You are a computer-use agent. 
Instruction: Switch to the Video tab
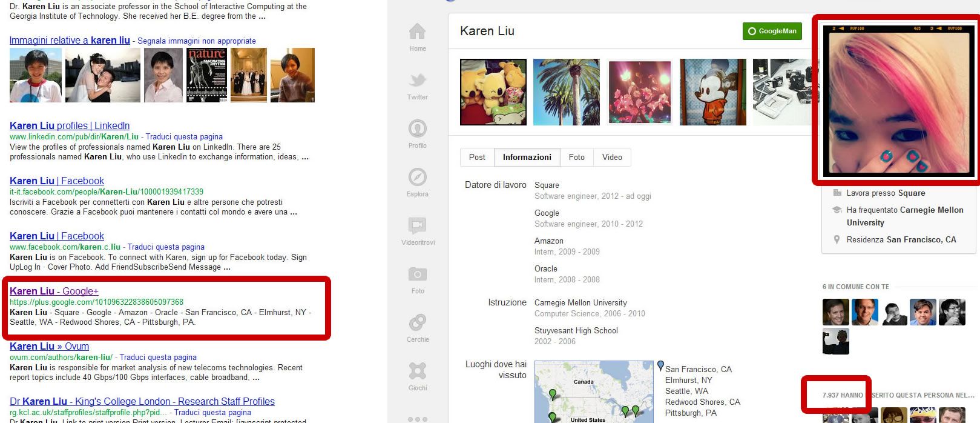(612, 157)
